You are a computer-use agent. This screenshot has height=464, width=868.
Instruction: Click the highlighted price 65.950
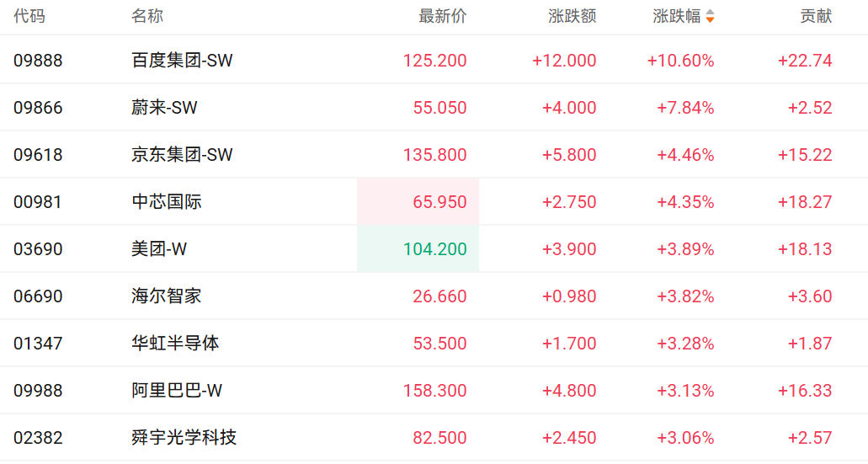pos(439,202)
